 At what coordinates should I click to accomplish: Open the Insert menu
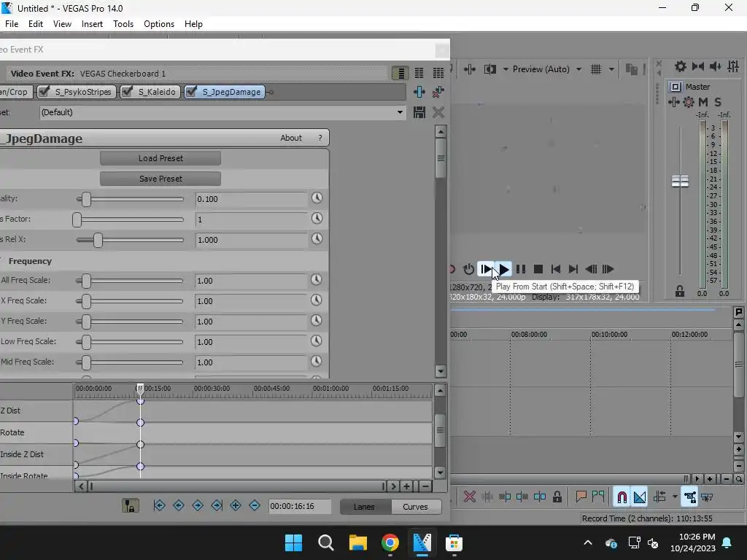(x=92, y=24)
